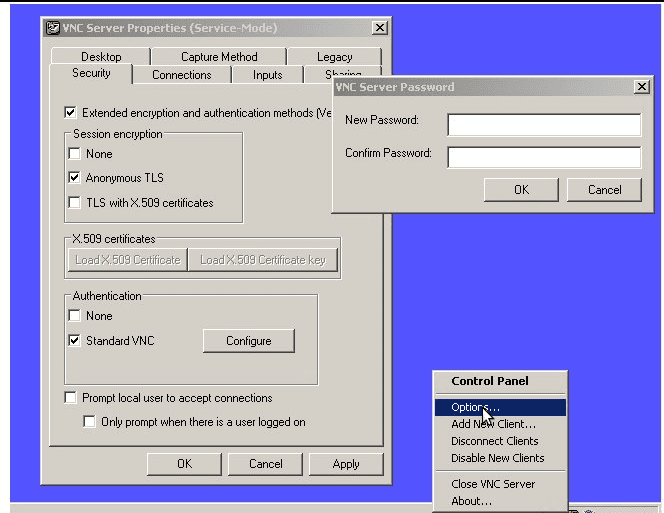
Task: Choose Close VNC Server from menu
Action: coord(500,484)
